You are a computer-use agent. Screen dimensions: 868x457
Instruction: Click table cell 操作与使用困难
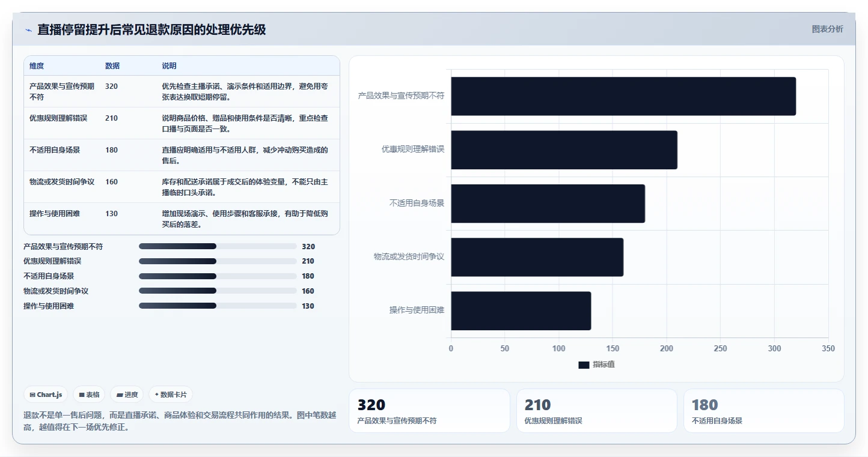pyautogui.click(x=55, y=213)
